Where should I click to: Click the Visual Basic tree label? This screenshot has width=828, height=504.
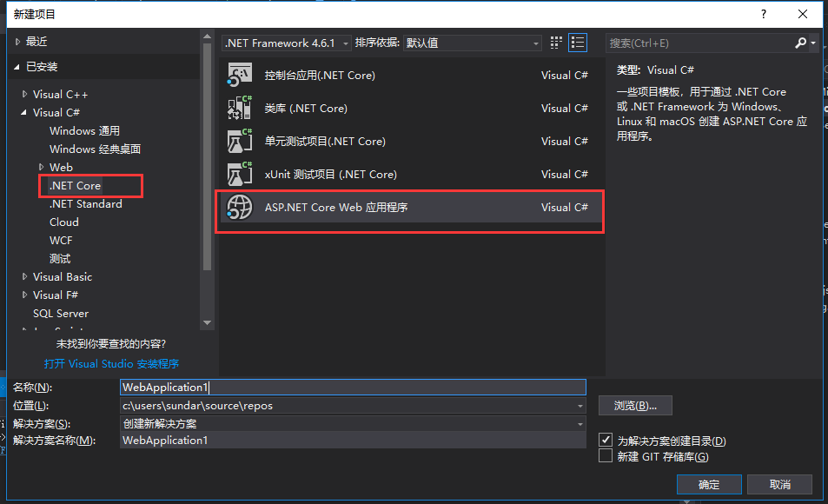click(63, 277)
